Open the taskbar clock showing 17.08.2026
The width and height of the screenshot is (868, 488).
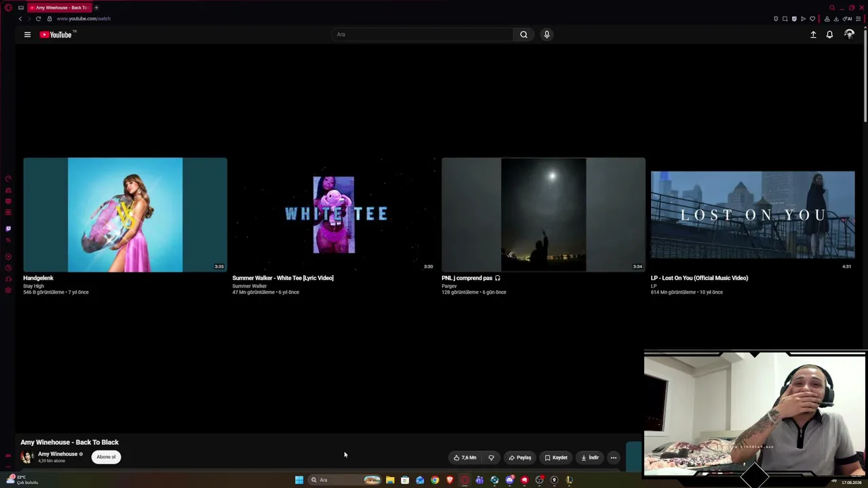(851, 482)
